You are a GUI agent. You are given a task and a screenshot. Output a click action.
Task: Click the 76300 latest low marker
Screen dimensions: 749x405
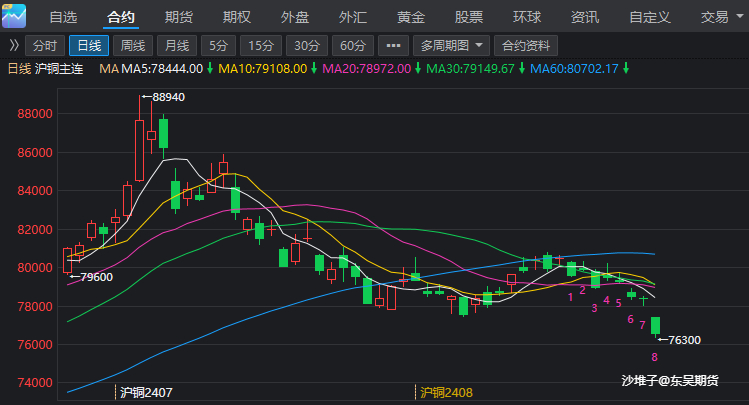point(679,340)
